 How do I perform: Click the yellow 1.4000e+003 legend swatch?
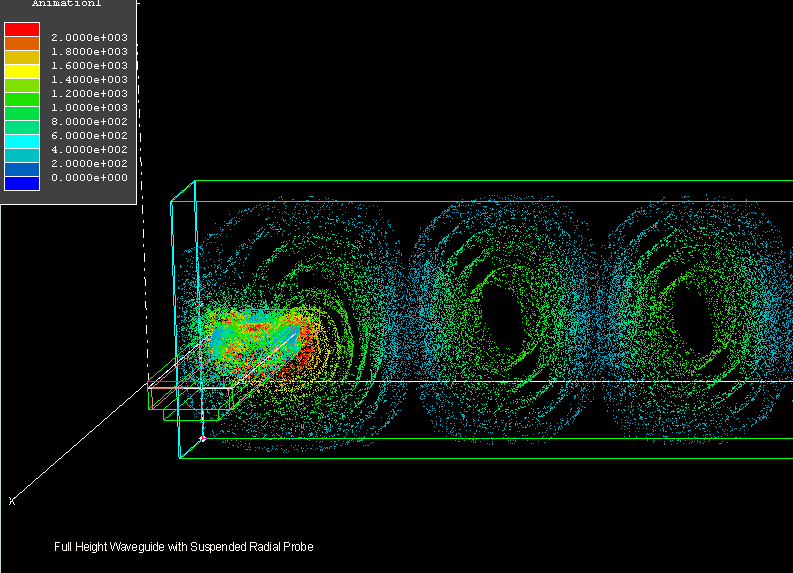(22, 72)
